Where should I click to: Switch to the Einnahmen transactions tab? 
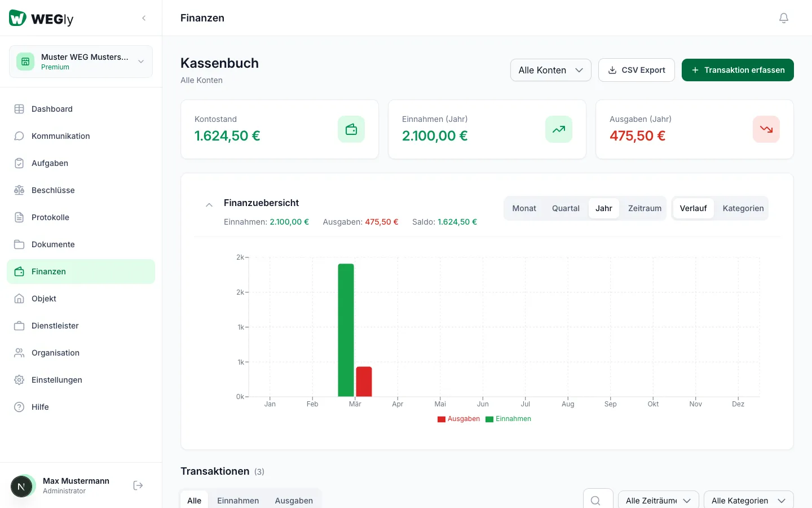point(238,500)
